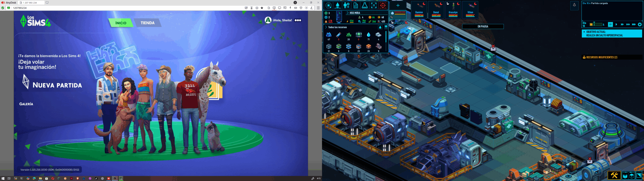
Task: Toggle the game pause button
Action: tap(610, 24)
